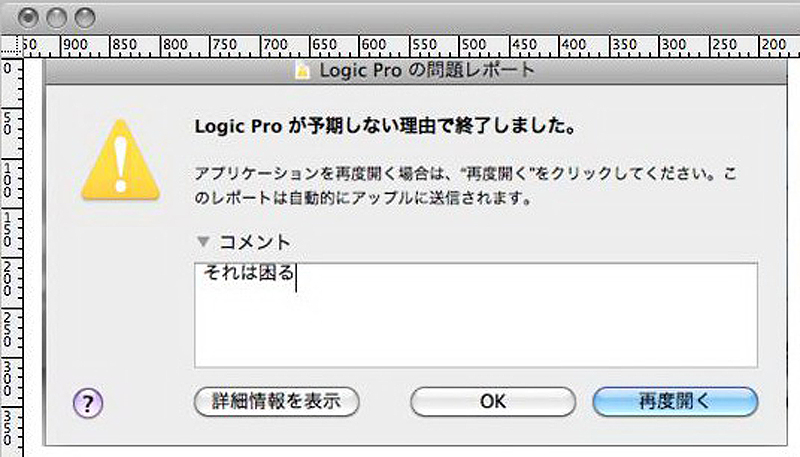This screenshot has height=457, width=800.
Task: Click the yellow warning triangle icon
Action: [x=120, y=160]
